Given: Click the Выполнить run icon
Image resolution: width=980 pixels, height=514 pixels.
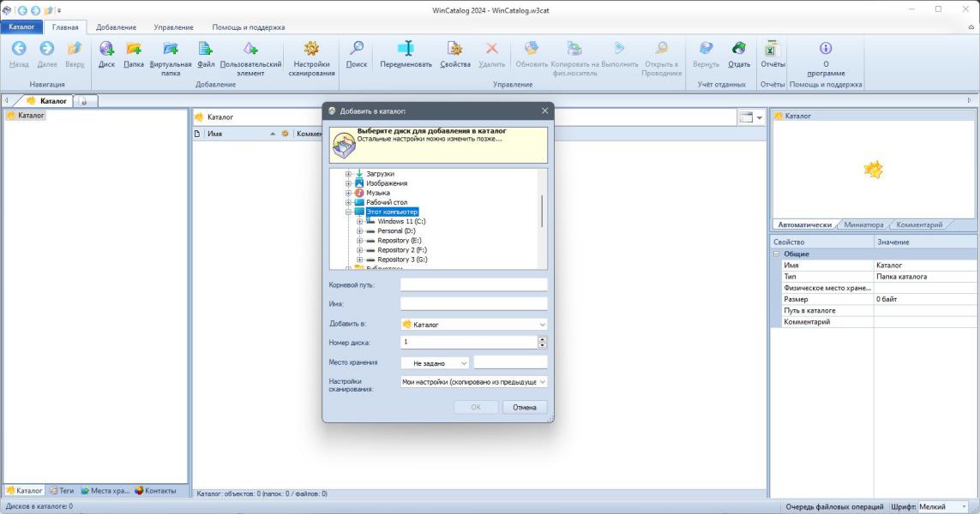Looking at the screenshot, I should click(x=619, y=48).
